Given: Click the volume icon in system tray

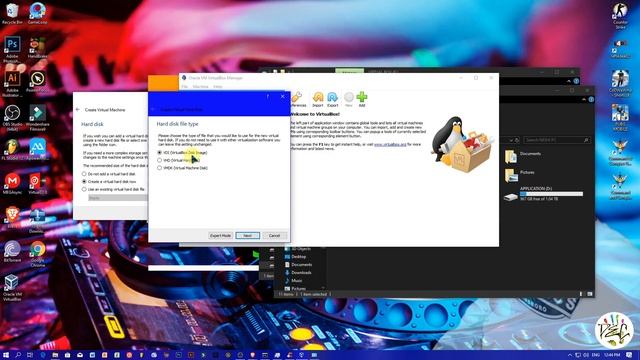Looking at the screenshot, I should [x=586, y=355].
